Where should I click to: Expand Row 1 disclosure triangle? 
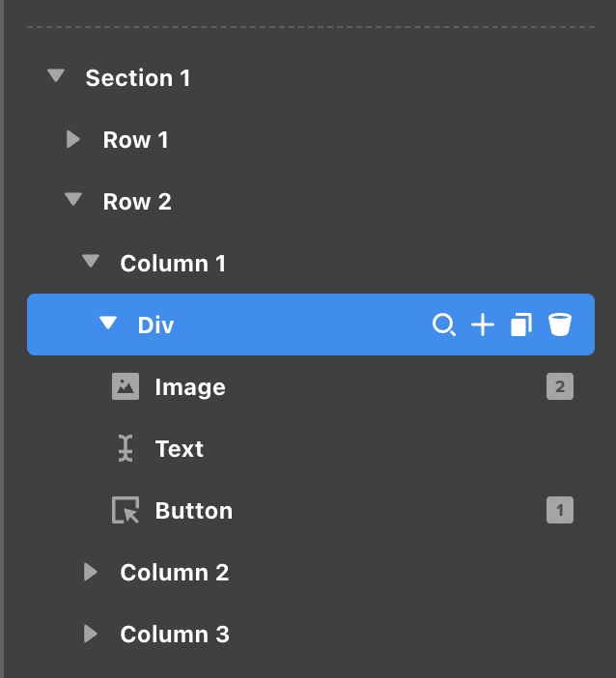[73, 139]
